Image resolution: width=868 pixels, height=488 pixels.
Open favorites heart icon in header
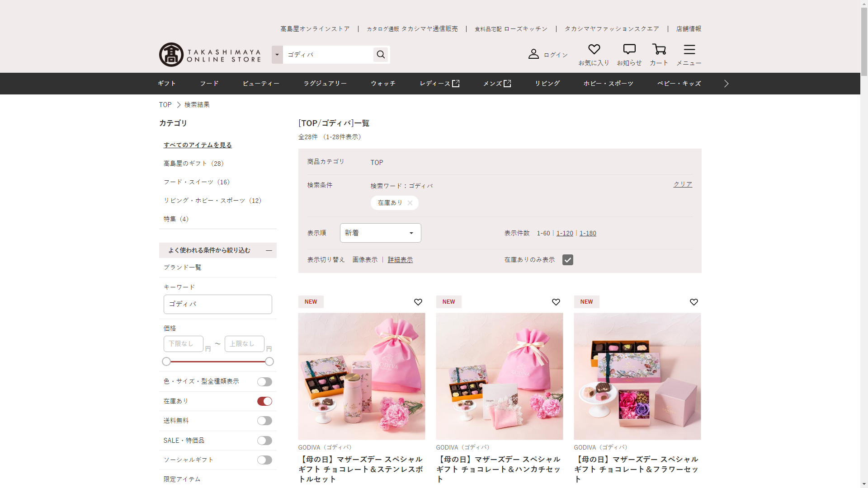594,49
